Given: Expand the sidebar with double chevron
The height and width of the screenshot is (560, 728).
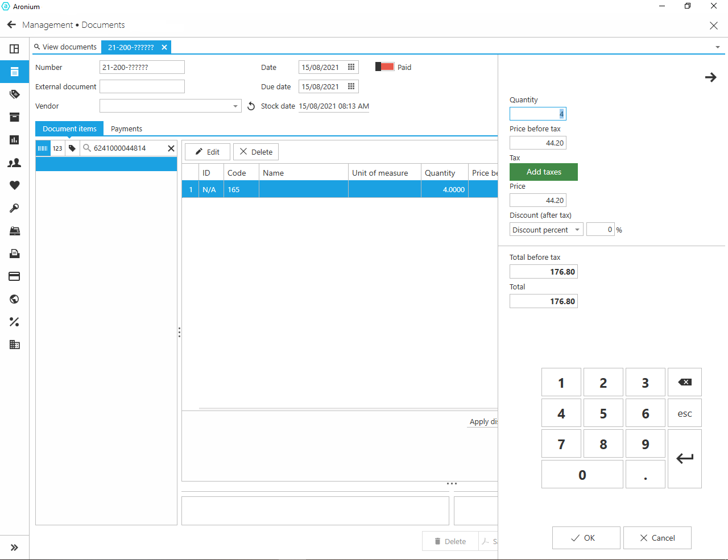Looking at the screenshot, I should [15, 547].
